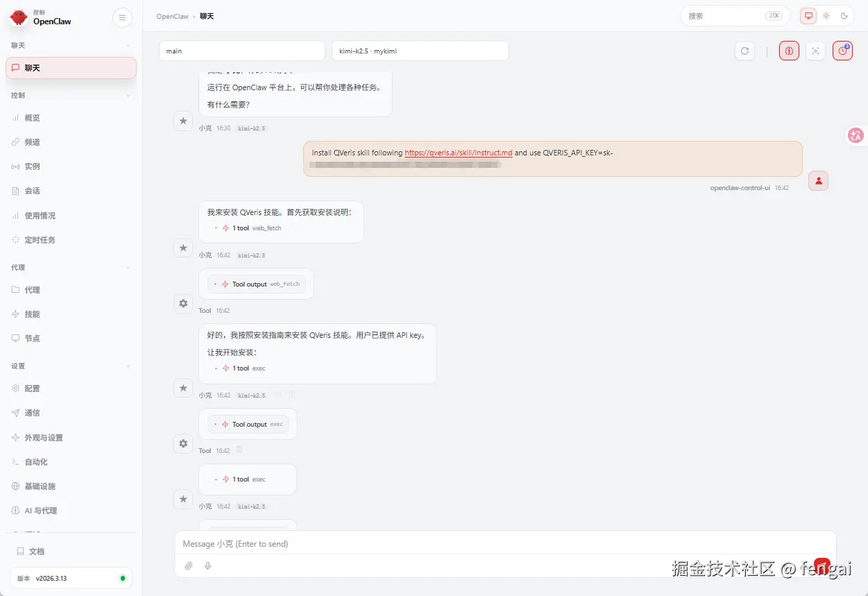This screenshot has width=868, height=596.
Task: Open the main session dropdown
Action: coord(242,51)
